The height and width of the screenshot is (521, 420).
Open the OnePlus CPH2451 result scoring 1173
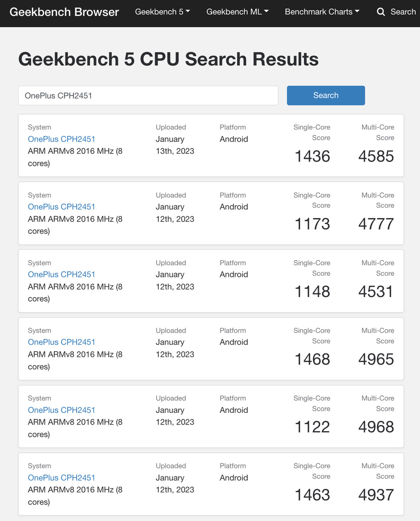click(x=61, y=207)
